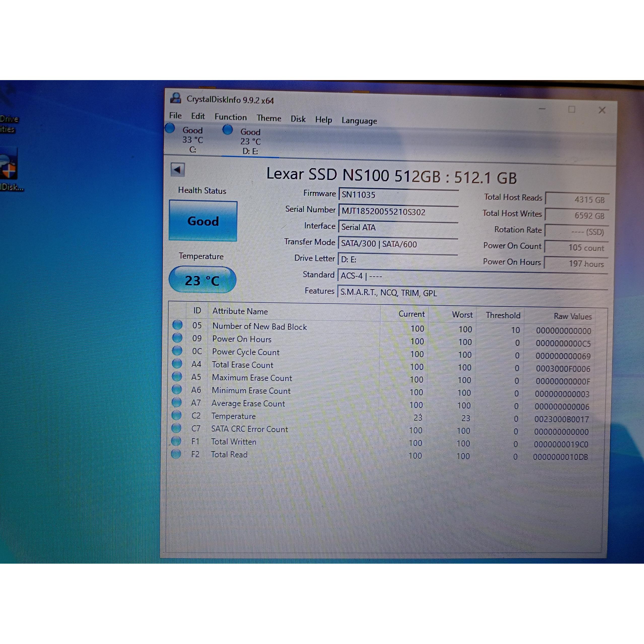Select the Total Erase Count row

coord(382,366)
